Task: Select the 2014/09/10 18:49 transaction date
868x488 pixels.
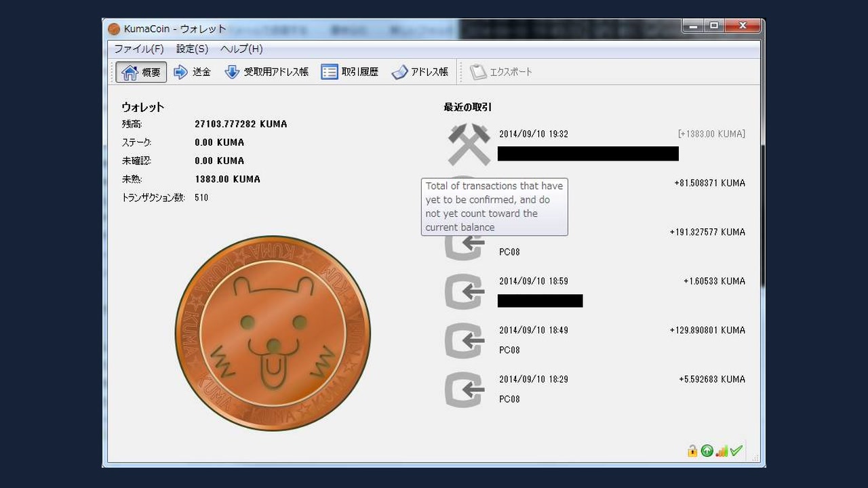Action: (534, 330)
